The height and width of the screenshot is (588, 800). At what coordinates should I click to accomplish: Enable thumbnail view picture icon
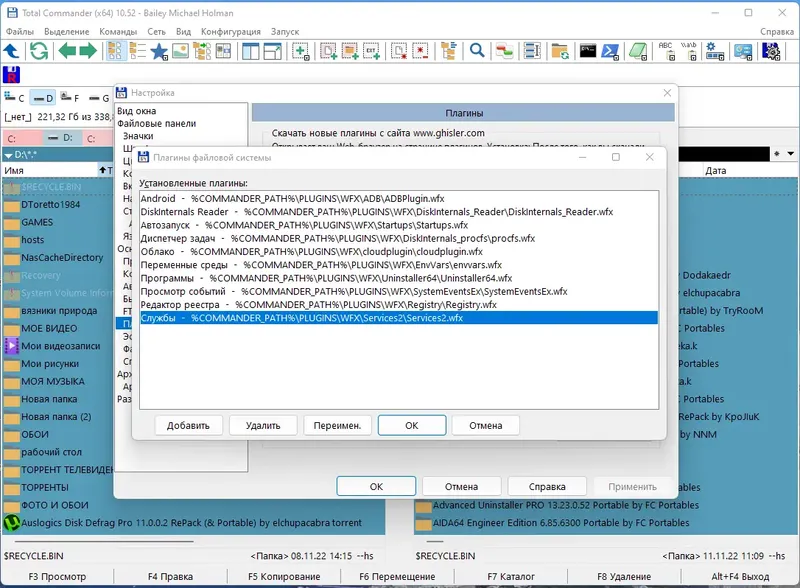(180, 51)
